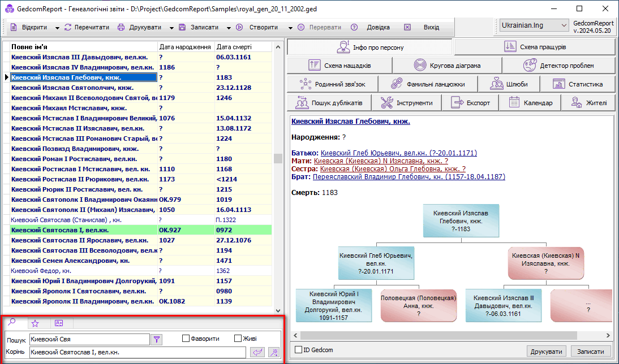
Task: Expand the Ukrainian.lng language dropdown
Action: point(564,25)
